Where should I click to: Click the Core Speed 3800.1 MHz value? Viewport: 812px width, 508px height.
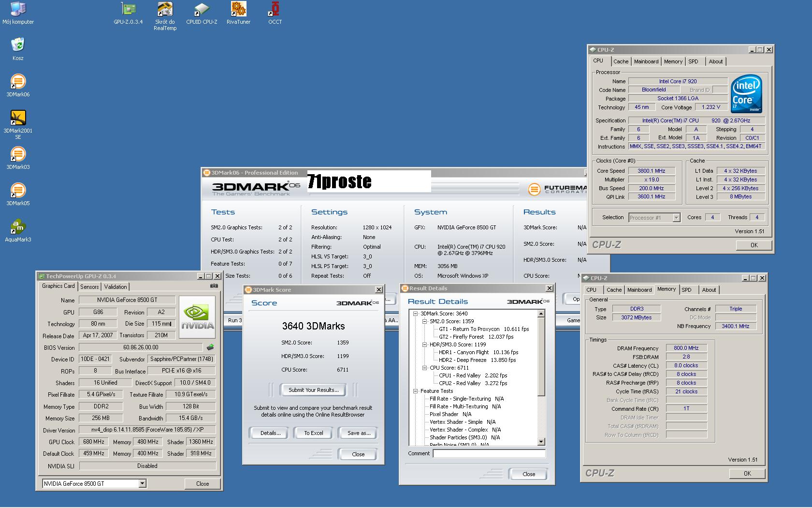pyautogui.click(x=651, y=171)
